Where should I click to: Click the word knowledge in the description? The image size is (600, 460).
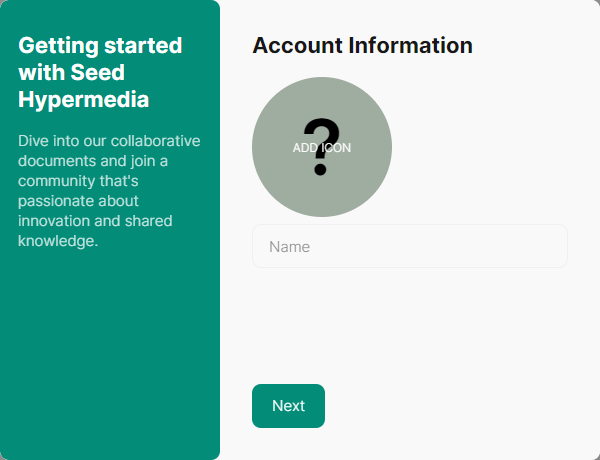tap(58, 241)
